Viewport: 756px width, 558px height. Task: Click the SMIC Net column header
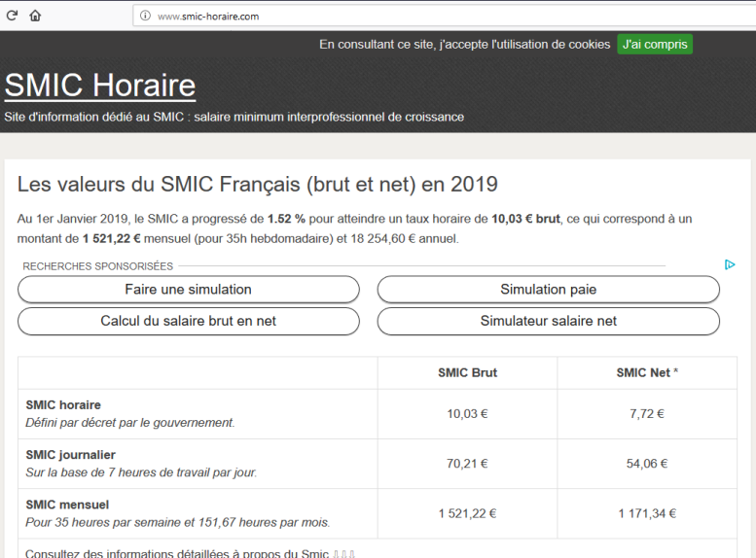(647, 372)
